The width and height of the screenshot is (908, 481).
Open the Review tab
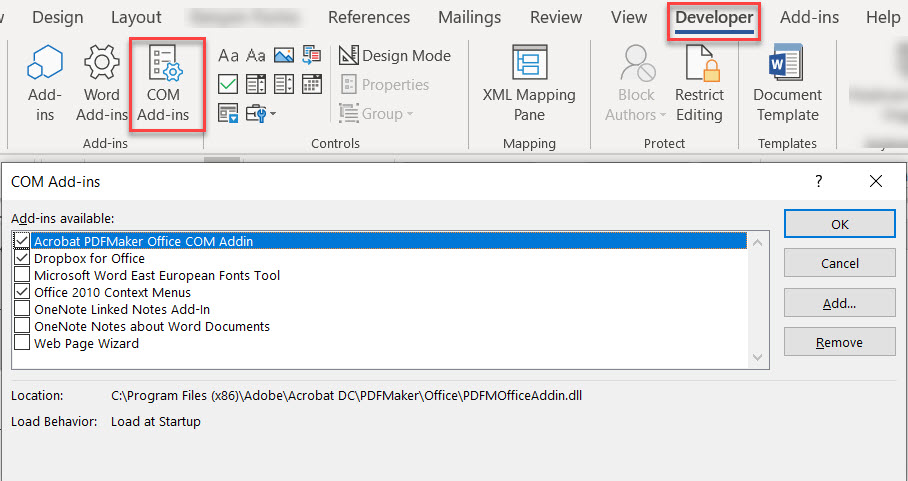pos(556,17)
